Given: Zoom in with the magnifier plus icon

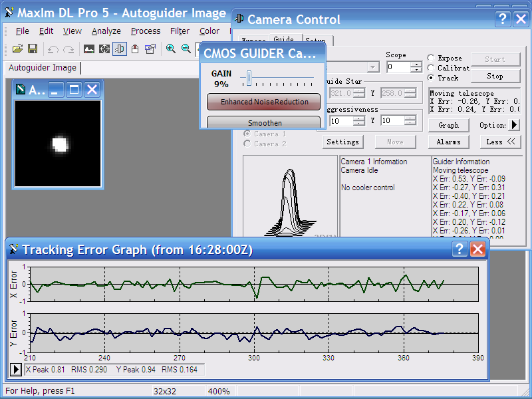Looking at the screenshot, I should pos(171,49).
